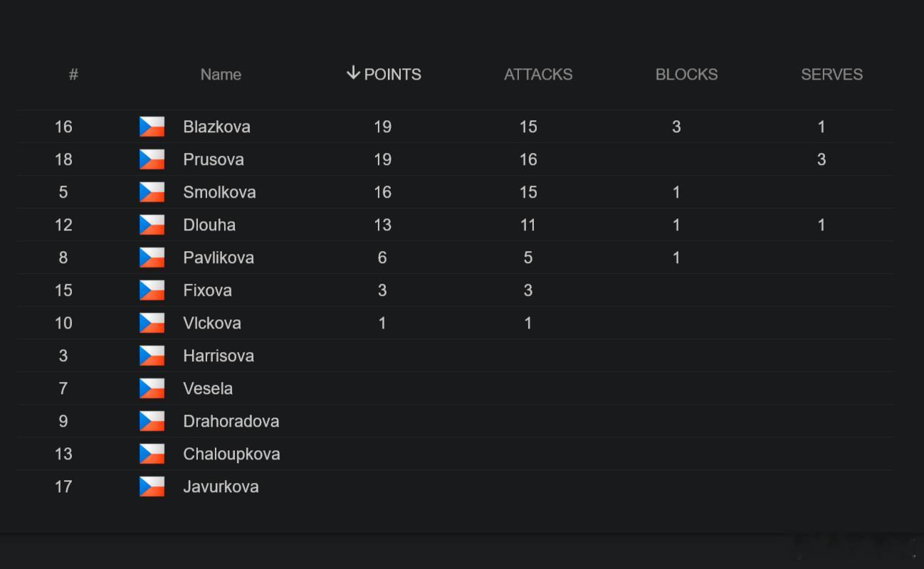Click Javurkova's flag icon
Screen dimensions: 924x569
[x=152, y=486]
